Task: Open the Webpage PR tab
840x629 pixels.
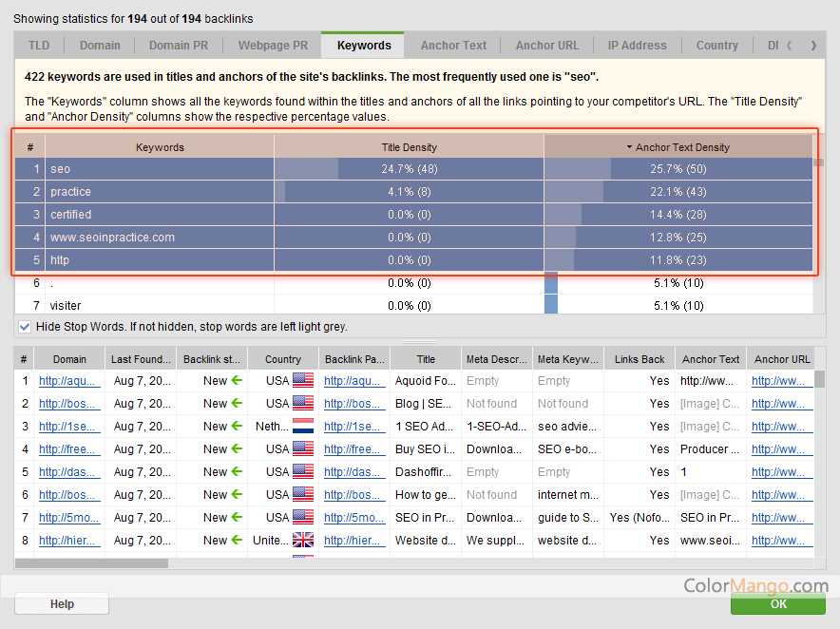Action: [273, 45]
